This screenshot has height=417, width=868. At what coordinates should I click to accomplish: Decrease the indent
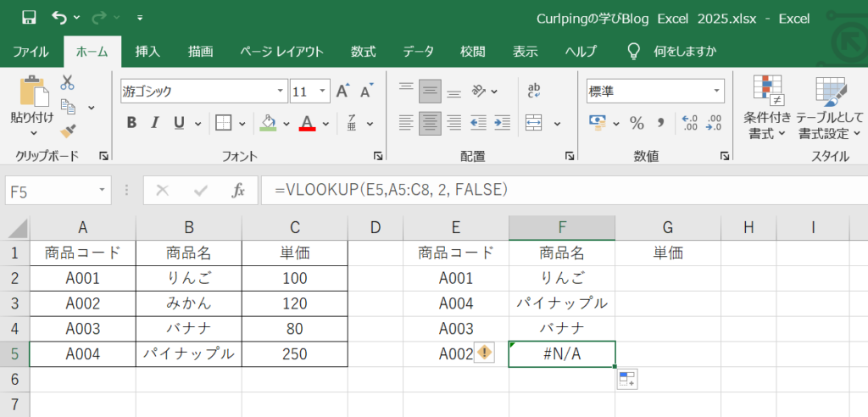pyautogui.click(x=478, y=123)
